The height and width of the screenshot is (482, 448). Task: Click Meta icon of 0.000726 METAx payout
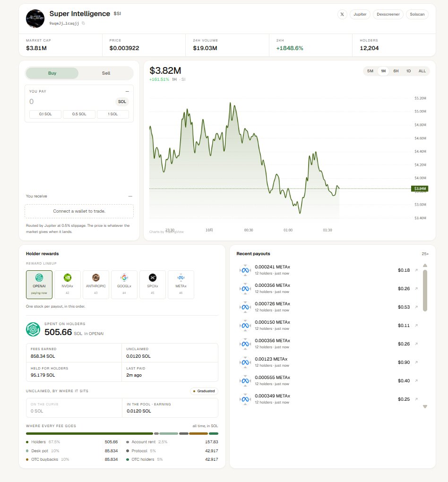245,307
